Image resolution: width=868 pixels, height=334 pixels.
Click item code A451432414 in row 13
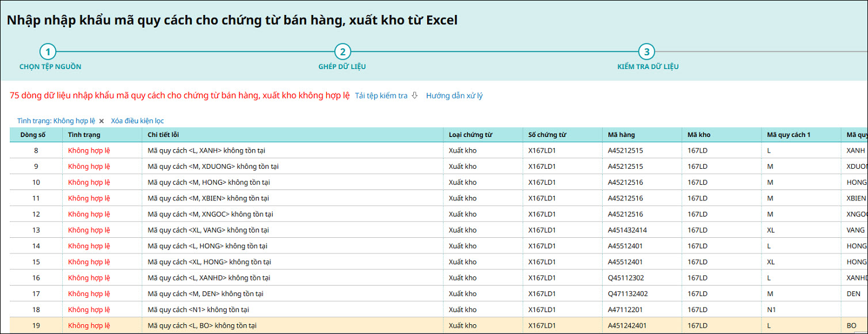tap(627, 230)
